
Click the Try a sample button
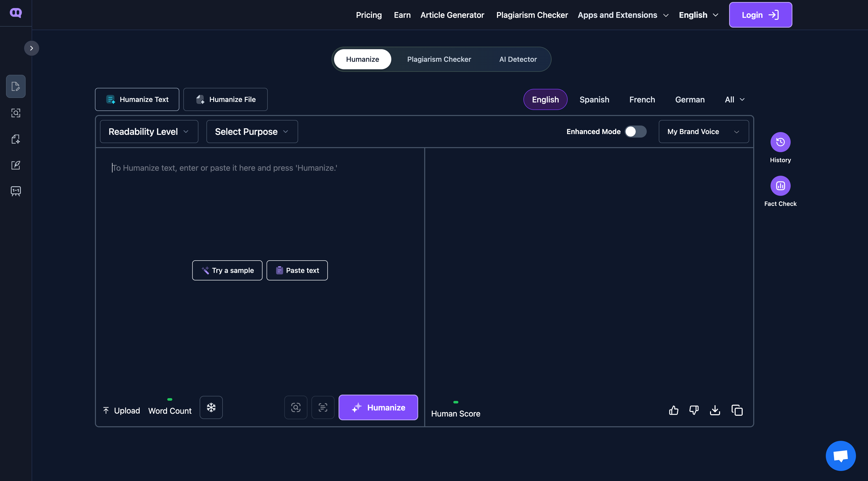click(x=227, y=270)
